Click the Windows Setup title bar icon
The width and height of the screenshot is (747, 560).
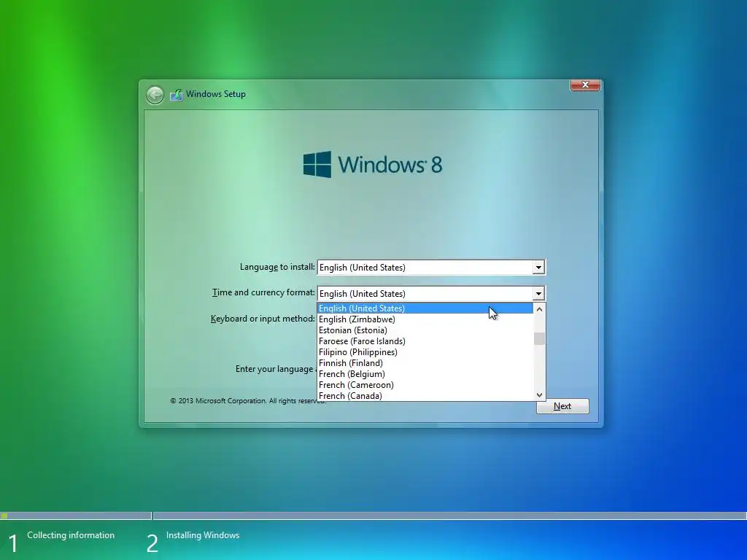click(177, 95)
